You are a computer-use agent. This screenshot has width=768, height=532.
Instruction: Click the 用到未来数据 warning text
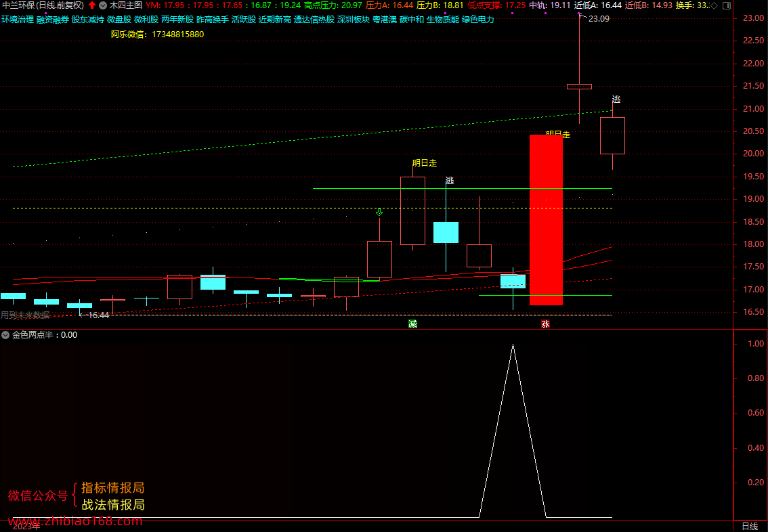(25, 315)
